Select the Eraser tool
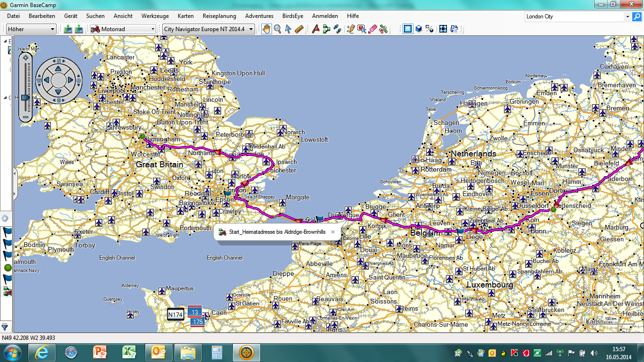This screenshot has width=644, height=362. pos(372,29)
